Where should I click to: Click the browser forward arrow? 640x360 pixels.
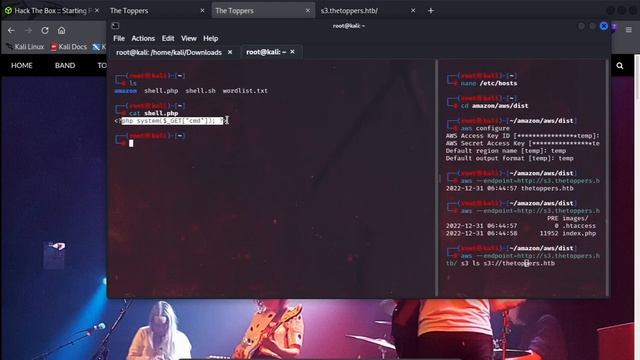click(x=28, y=30)
